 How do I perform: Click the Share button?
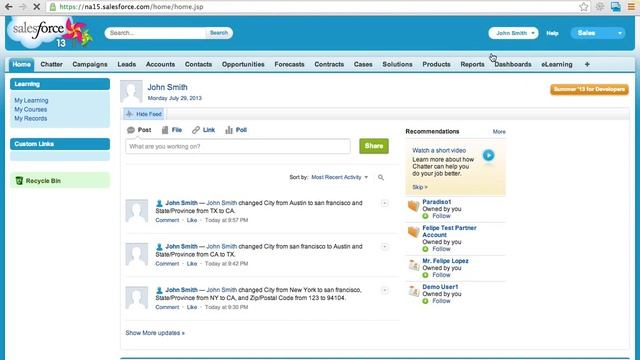coord(374,146)
